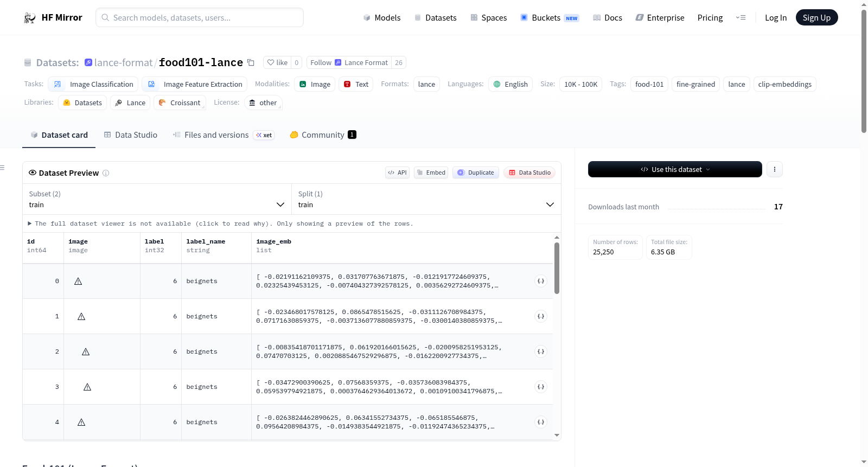The height and width of the screenshot is (467, 868).
Task: Expand the image_emb cell for row 0
Action: [x=540, y=281]
